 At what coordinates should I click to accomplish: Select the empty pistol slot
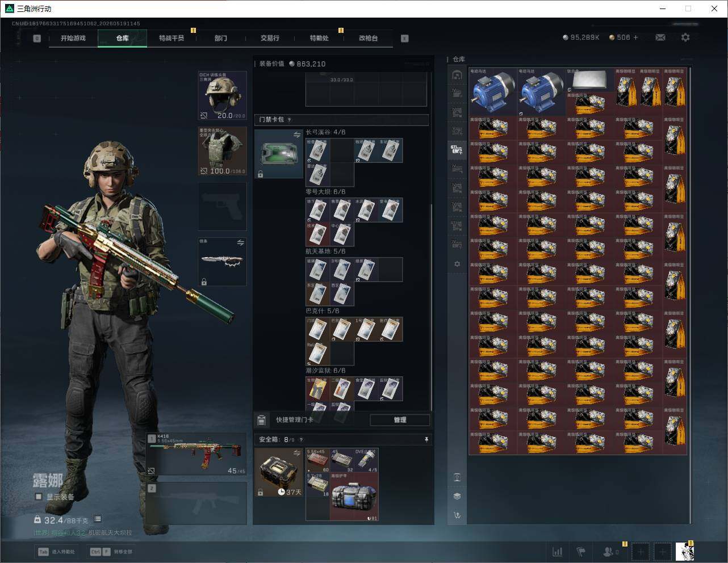click(x=222, y=207)
